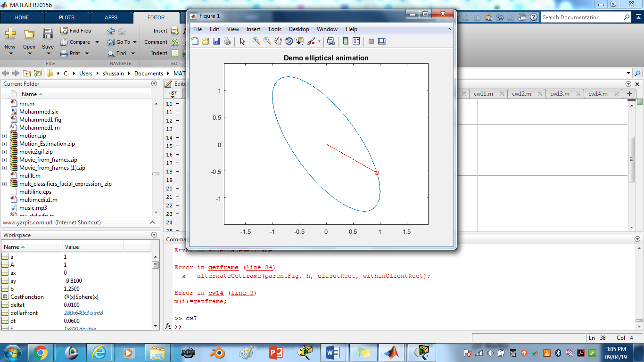
Task: Open the Brush tool color dropdown arrow
Action: point(319,41)
